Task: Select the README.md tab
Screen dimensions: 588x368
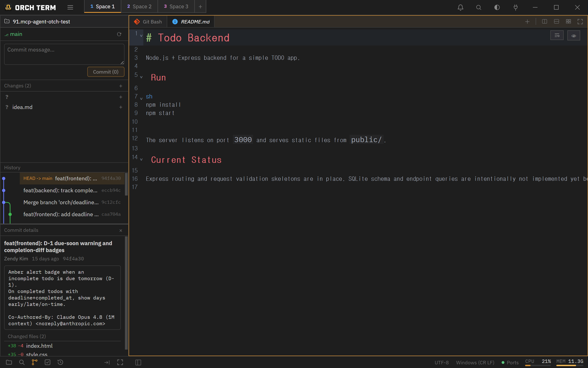Action: pyautogui.click(x=191, y=22)
